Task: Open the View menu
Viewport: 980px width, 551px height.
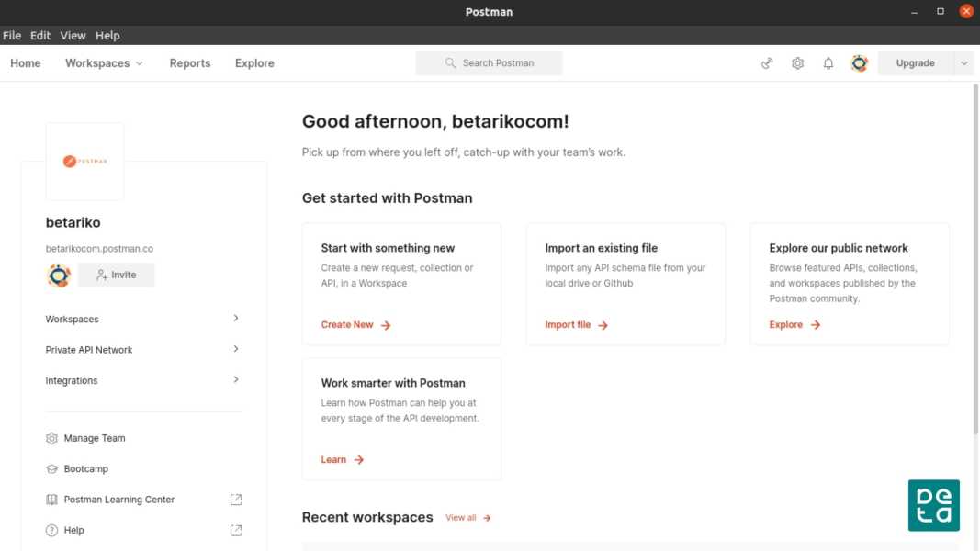Action: (x=73, y=35)
